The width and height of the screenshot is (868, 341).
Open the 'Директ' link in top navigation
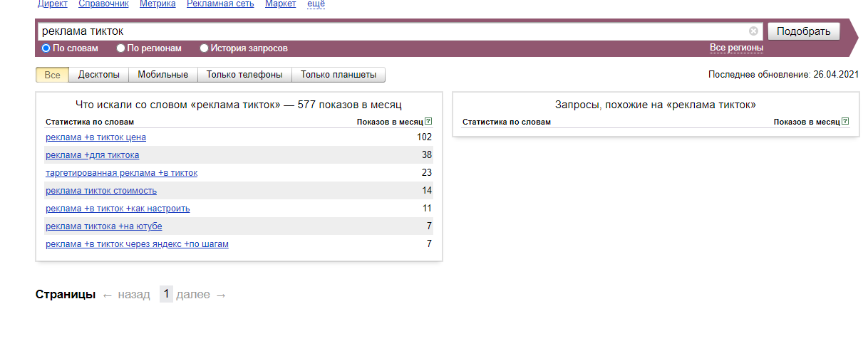(53, 4)
